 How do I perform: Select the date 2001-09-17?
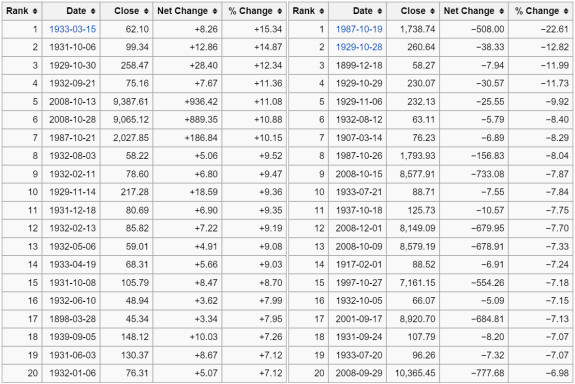[x=359, y=319]
